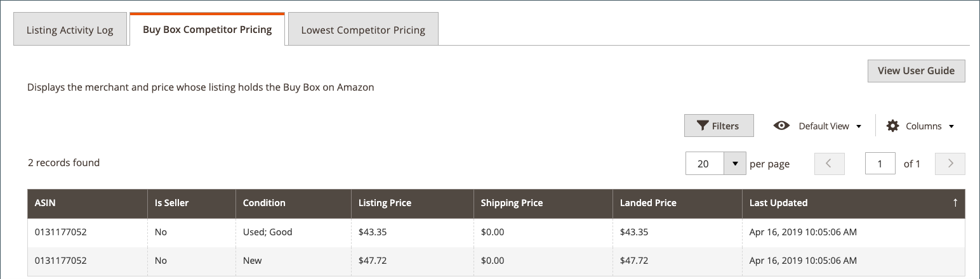Expand the Default View dropdown
The width and height of the screenshot is (980, 279).
[859, 126]
